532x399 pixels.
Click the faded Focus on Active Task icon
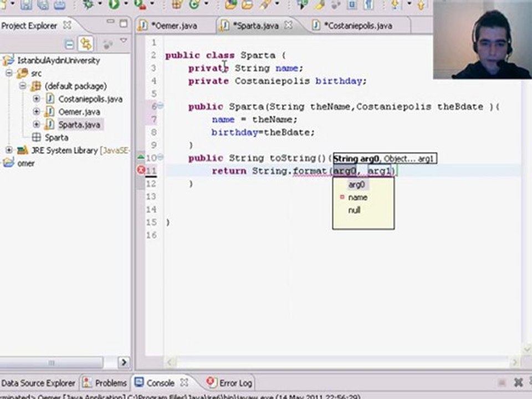click(108, 44)
